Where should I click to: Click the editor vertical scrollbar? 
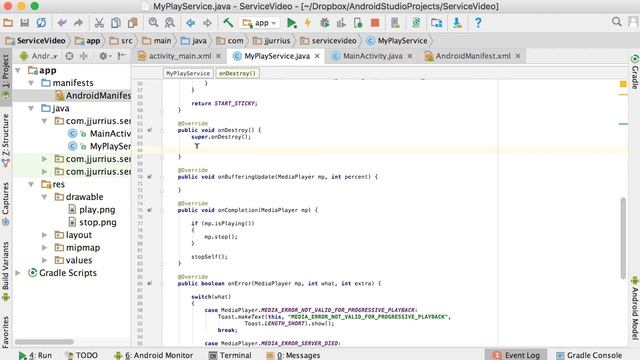pyautogui.click(x=623, y=238)
